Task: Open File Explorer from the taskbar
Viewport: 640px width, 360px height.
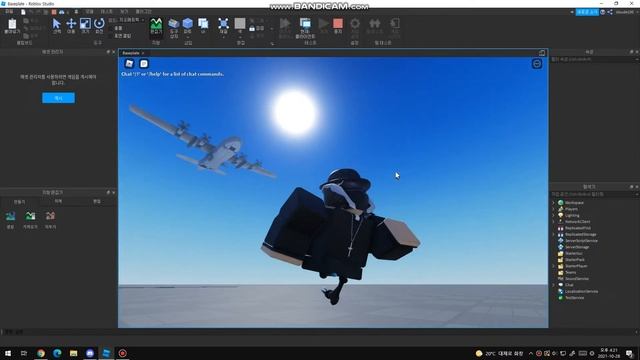Action: [x=73, y=353]
